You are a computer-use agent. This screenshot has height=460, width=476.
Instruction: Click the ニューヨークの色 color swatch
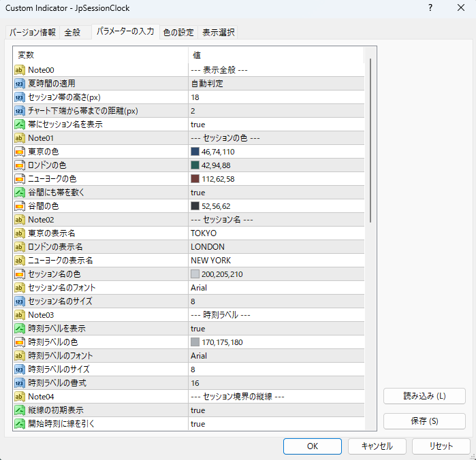195,179
